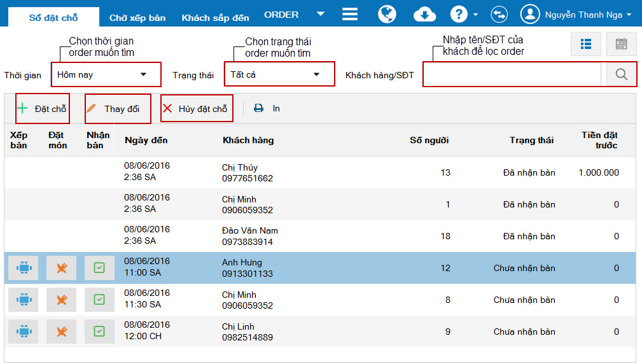642x364 pixels.
Task: Switch to calendar view icon
Action: pyautogui.click(x=621, y=44)
